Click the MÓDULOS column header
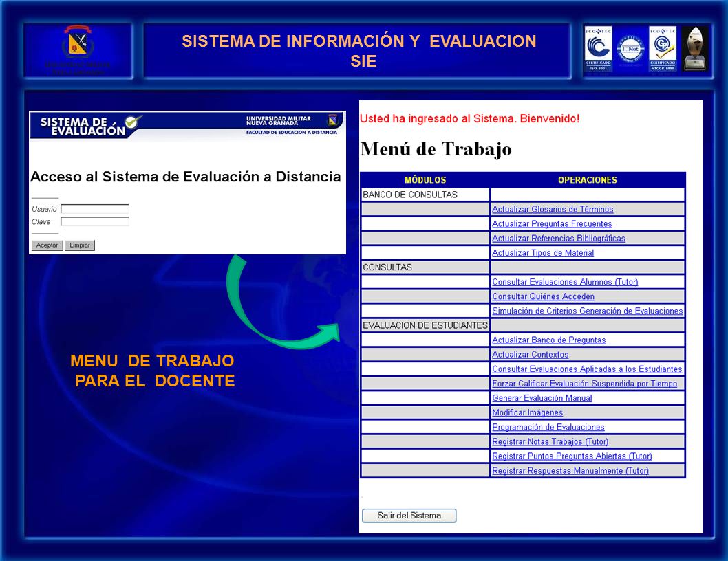 pos(425,180)
